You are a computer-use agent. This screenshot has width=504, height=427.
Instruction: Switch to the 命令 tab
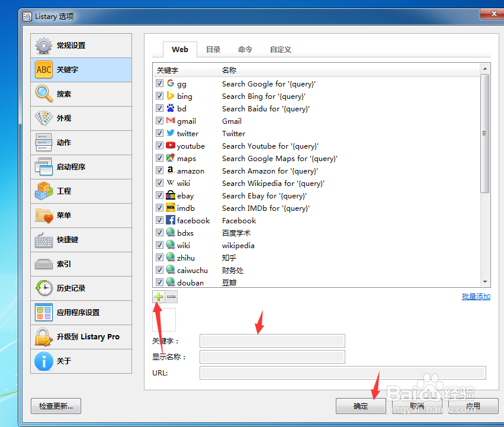pyautogui.click(x=245, y=50)
